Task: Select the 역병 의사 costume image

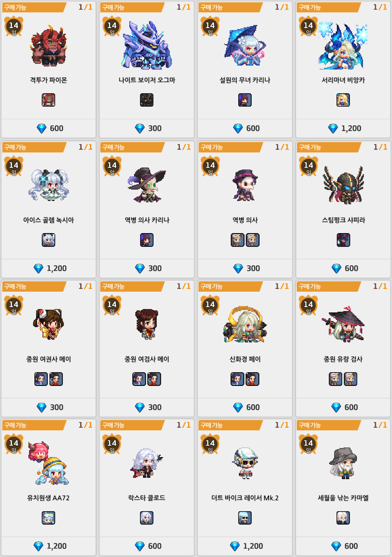Action: [245, 185]
